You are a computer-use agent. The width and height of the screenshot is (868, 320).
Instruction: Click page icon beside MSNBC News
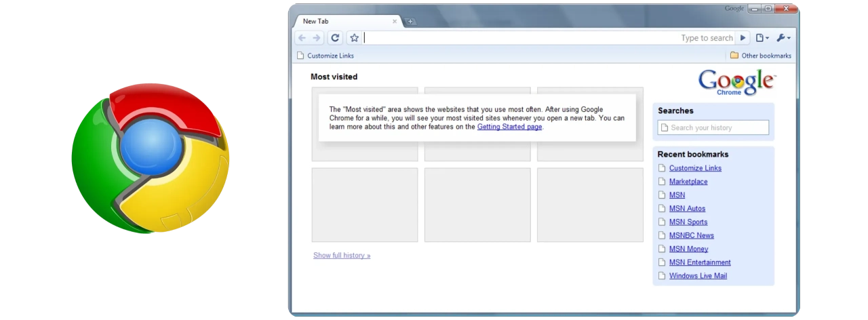[x=662, y=235]
